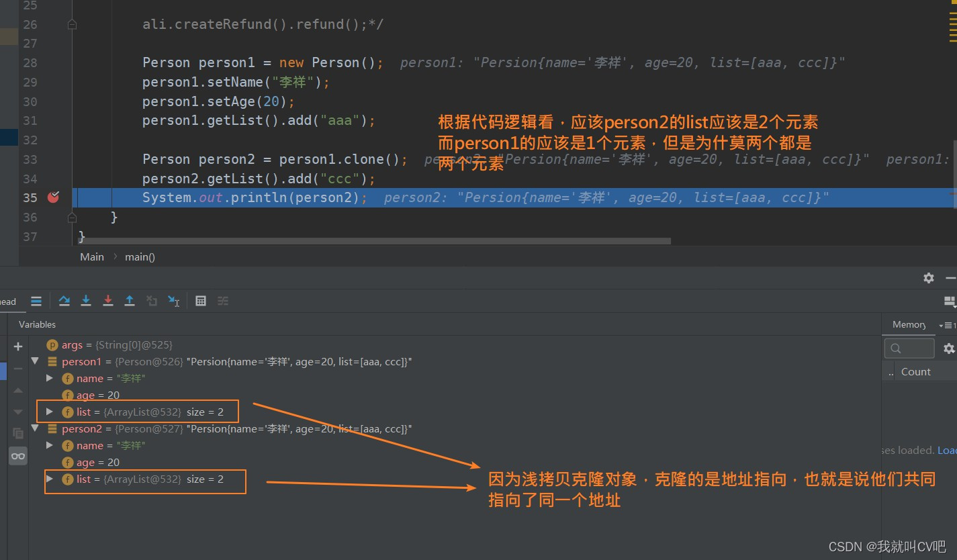Click the Drop Frame icon

pyautogui.click(x=152, y=301)
